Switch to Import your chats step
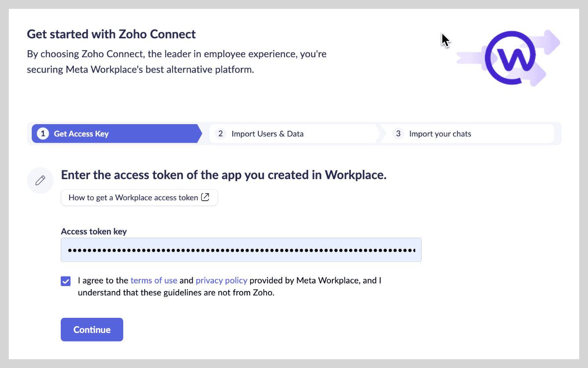The width and height of the screenshot is (588, 368). 440,134
